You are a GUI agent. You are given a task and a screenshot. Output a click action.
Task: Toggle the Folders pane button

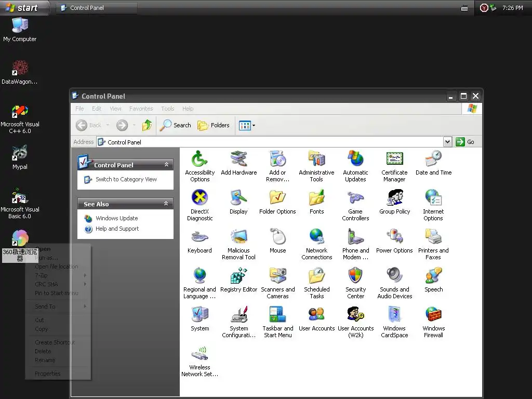pyautogui.click(x=214, y=125)
